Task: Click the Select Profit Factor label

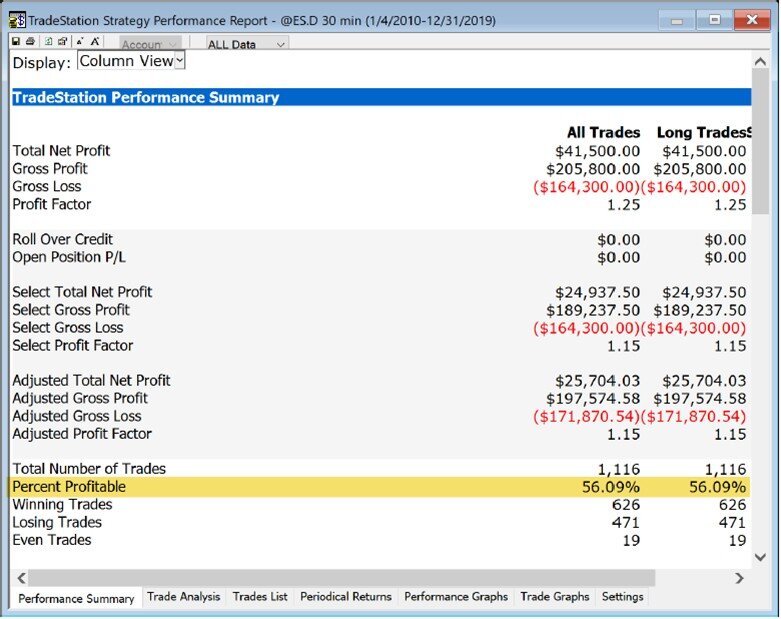Action: (73, 346)
